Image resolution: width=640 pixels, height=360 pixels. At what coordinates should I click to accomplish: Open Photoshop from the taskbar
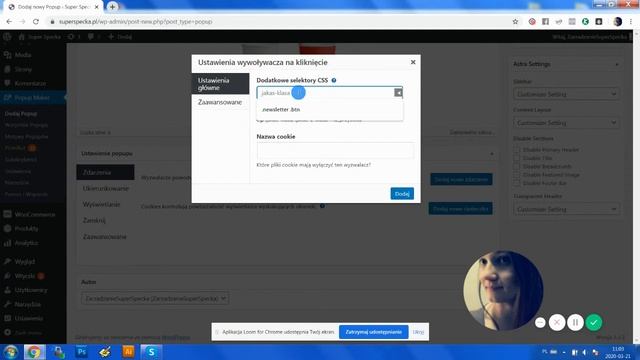[82, 352]
